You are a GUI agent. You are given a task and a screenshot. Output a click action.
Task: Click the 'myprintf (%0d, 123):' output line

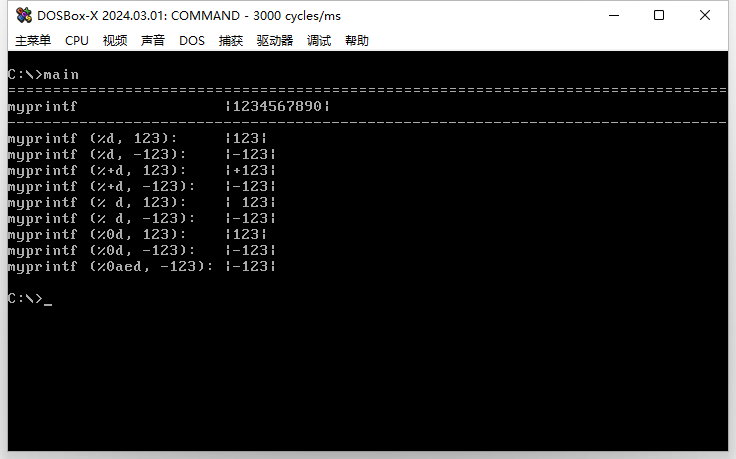[x=137, y=234]
